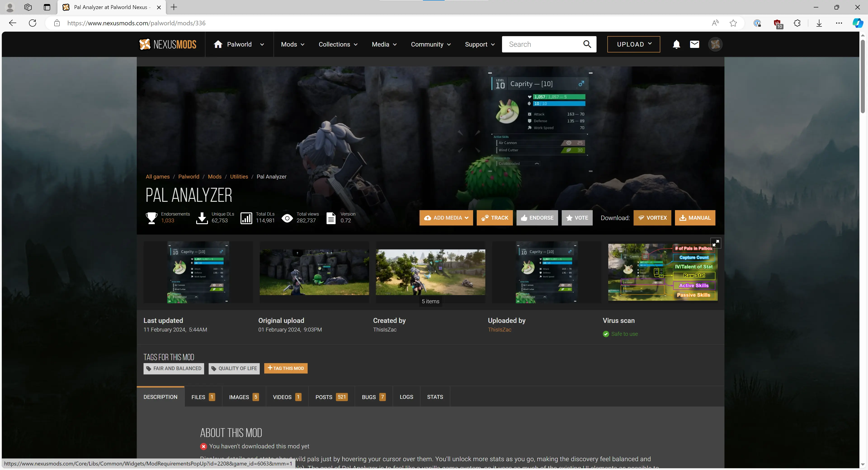The width and height of the screenshot is (868, 470).
Task: Expand image gallery to fullscreen
Action: pos(716,243)
